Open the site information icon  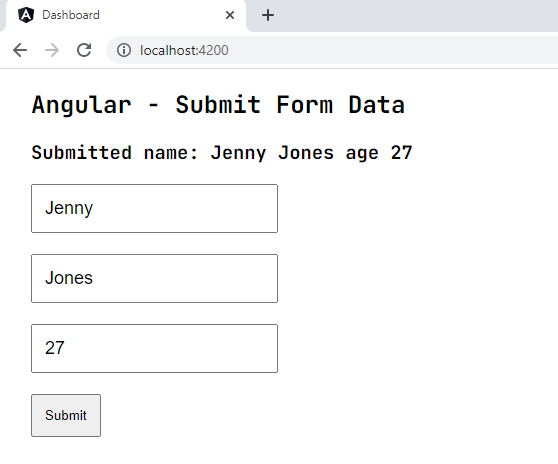(124, 50)
